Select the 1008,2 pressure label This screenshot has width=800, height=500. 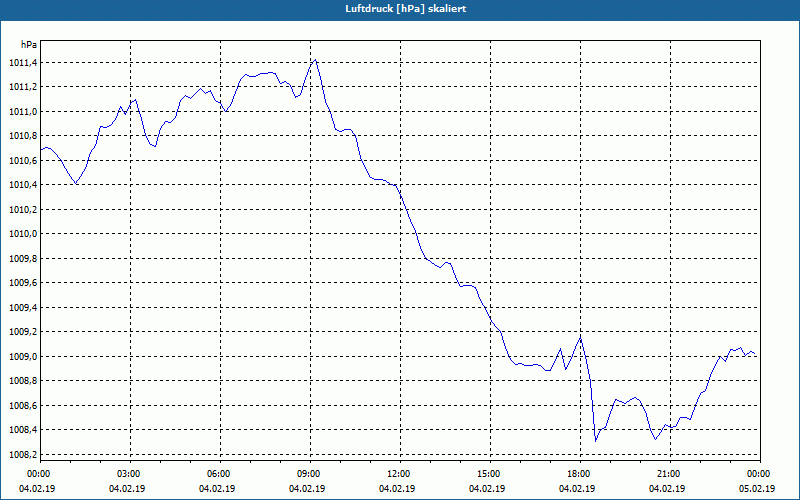(x=23, y=455)
